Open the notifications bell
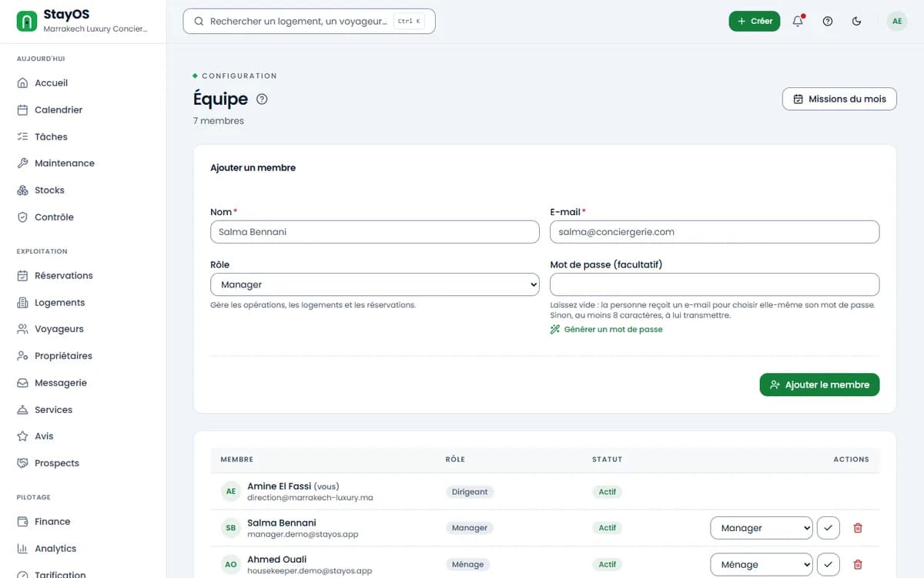Image resolution: width=924 pixels, height=578 pixels. 798,22
